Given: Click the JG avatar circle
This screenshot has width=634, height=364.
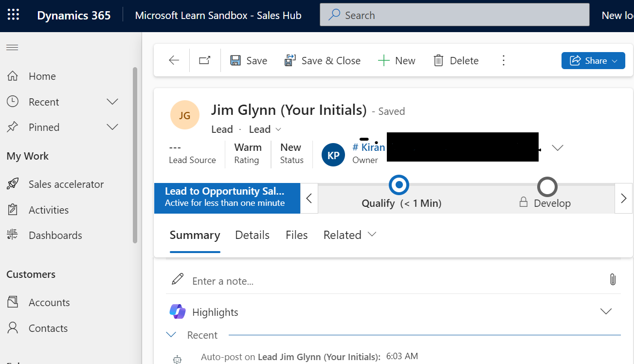Looking at the screenshot, I should (x=185, y=115).
